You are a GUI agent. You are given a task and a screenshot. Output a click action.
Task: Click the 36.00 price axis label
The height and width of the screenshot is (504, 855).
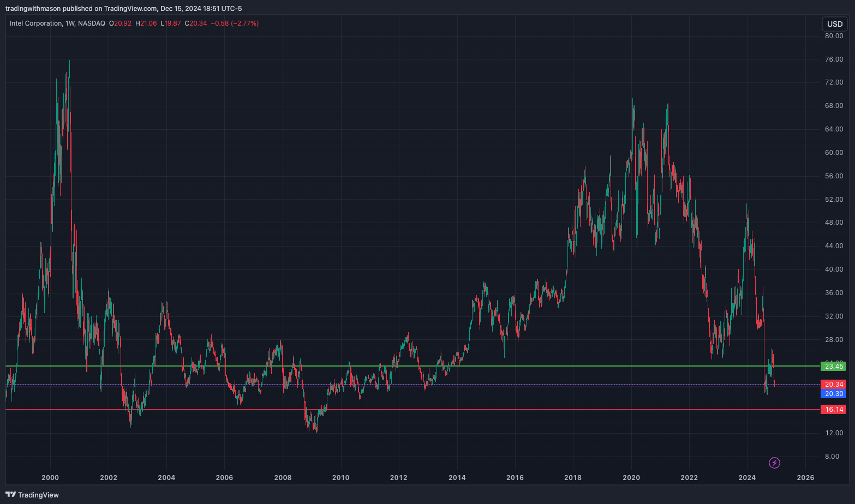coord(834,293)
